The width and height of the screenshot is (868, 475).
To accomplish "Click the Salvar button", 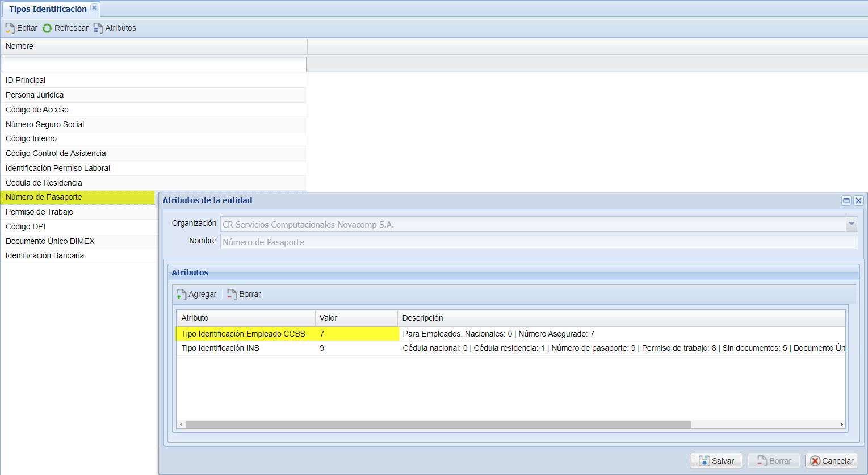I will tap(716, 461).
